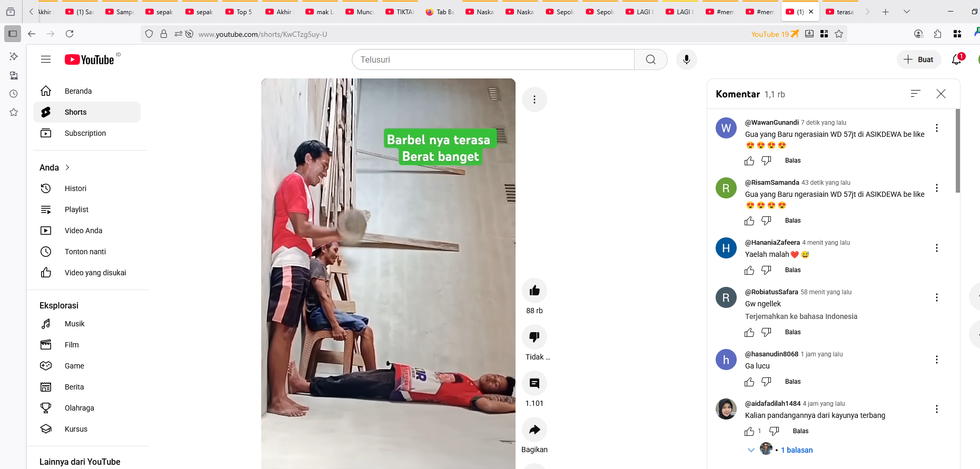Like the Short with 88 rb likes
Viewport: 980px width, 469px height.
[x=534, y=291]
